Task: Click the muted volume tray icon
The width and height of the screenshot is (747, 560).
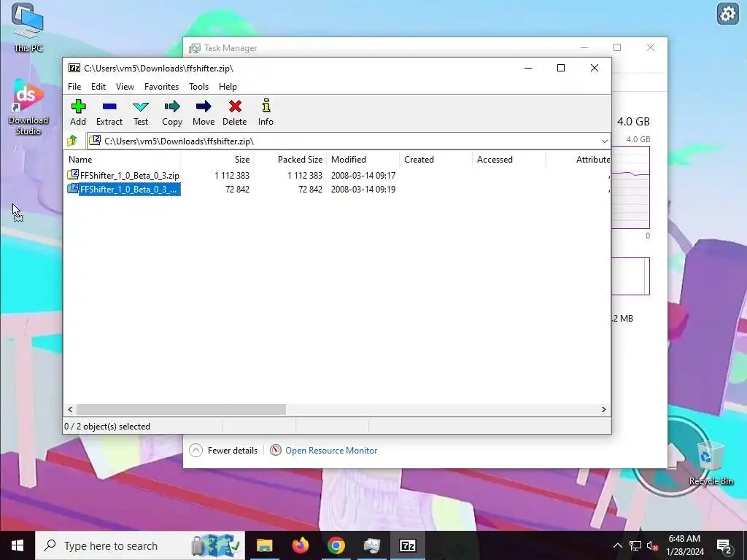Action: point(653,545)
